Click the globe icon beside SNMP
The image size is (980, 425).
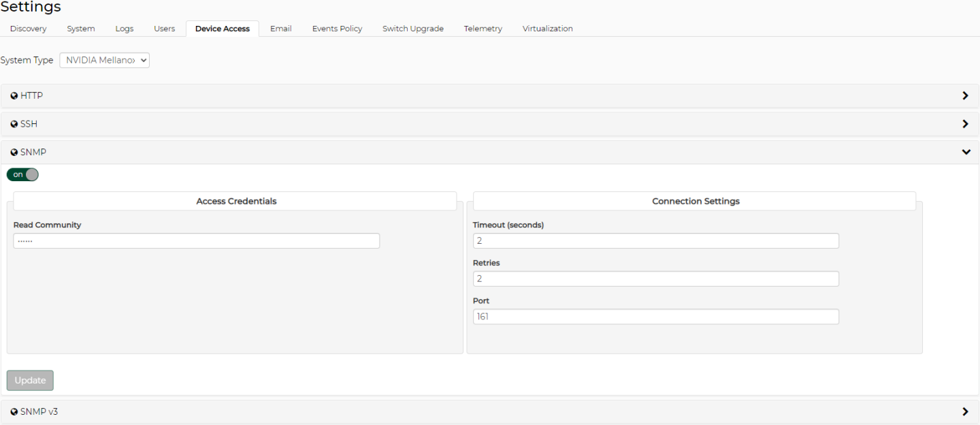tap(14, 153)
